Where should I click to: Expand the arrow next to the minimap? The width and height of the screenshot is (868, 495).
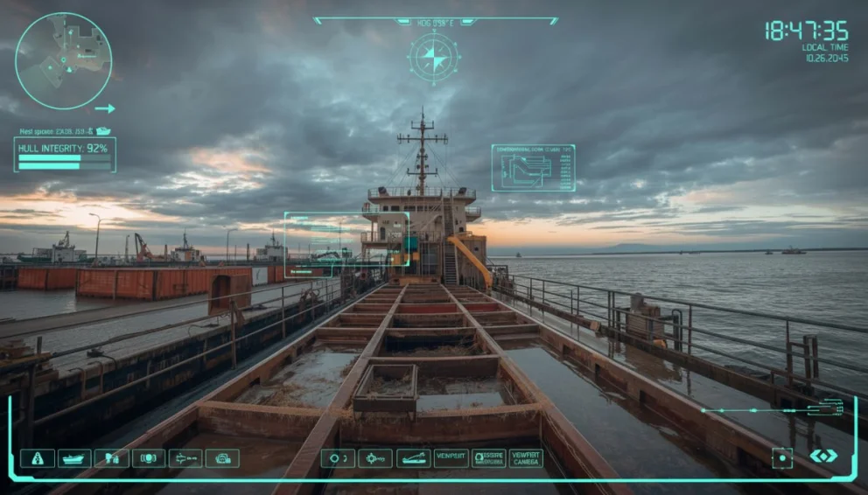(x=105, y=108)
